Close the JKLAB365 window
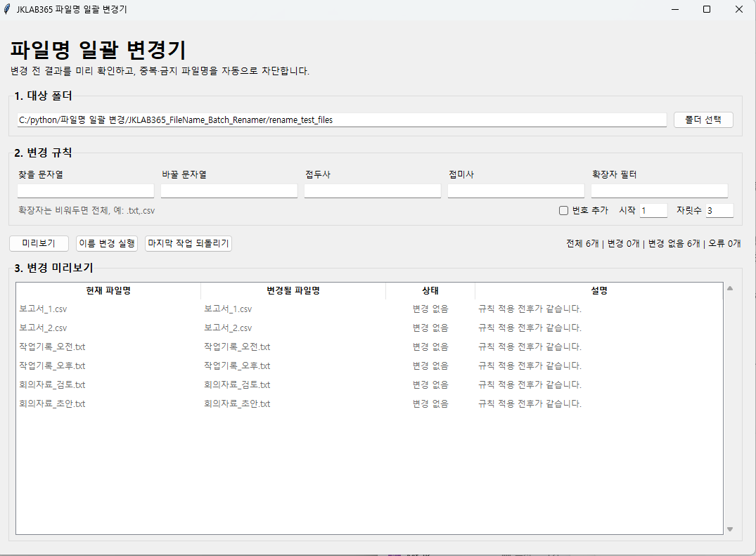The height and width of the screenshot is (556, 756). (x=738, y=9)
